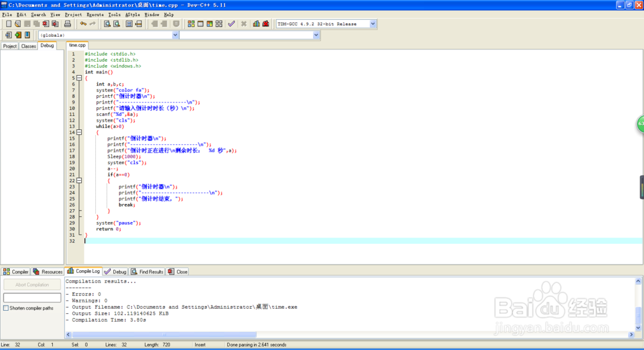Select the Compile Log bottom tab

tap(83, 272)
